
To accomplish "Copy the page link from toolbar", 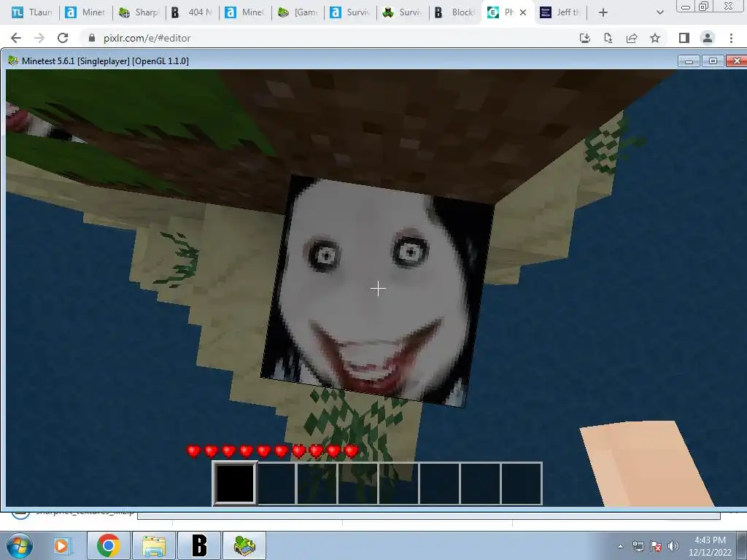I will coord(608,38).
